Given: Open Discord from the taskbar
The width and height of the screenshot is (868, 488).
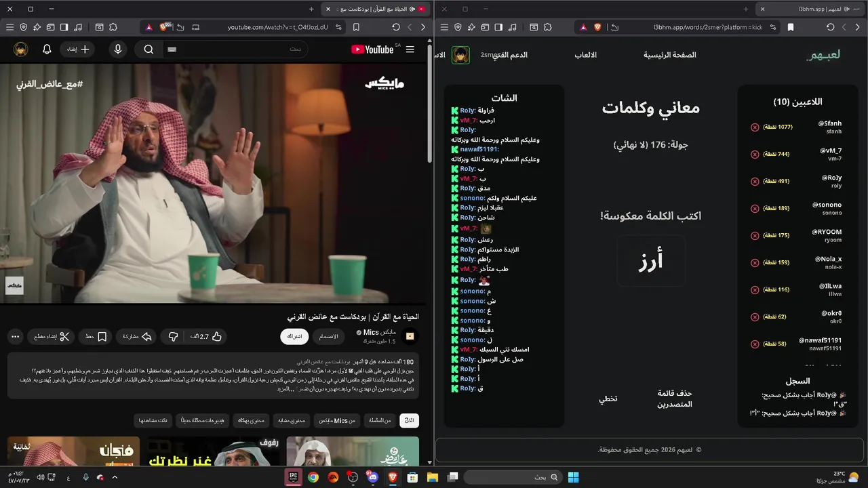Looking at the screenshot, I should pos(372,477).
